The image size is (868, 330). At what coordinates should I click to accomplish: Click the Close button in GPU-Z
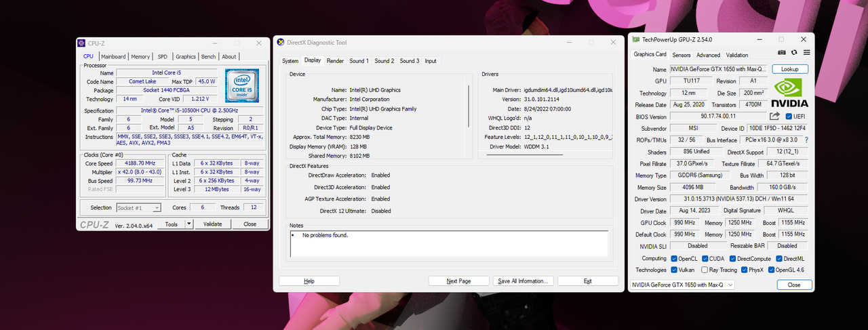[x=793, y=285]
